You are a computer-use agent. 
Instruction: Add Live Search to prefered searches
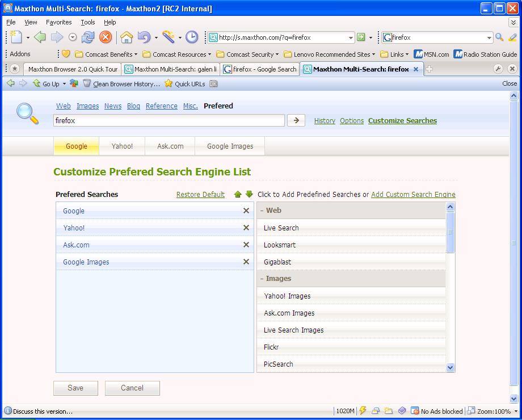(x=351, y=228)
